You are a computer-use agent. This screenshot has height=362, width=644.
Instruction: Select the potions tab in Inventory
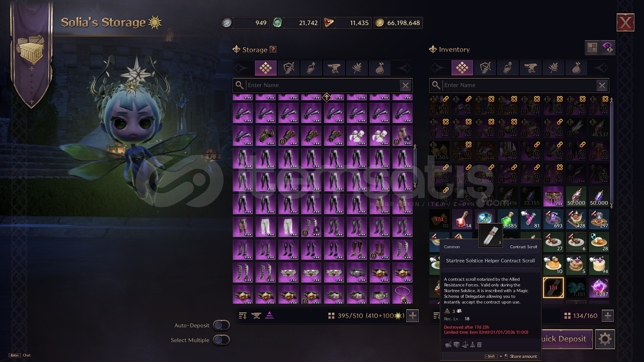[x=508, y=68]
